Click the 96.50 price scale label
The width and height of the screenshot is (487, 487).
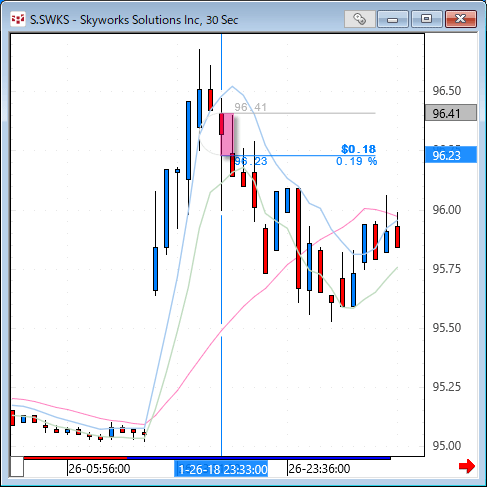pyautogui.click(x=447, y=91)
